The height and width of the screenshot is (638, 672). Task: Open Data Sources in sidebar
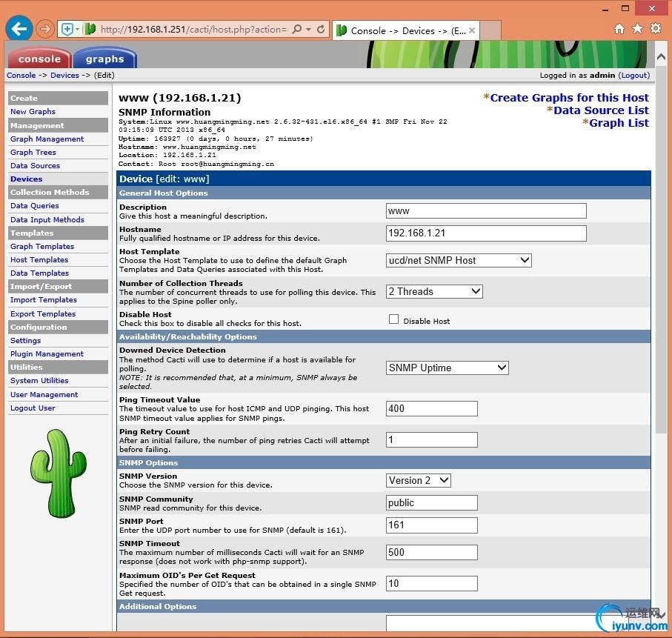click(x=35, y=165)
